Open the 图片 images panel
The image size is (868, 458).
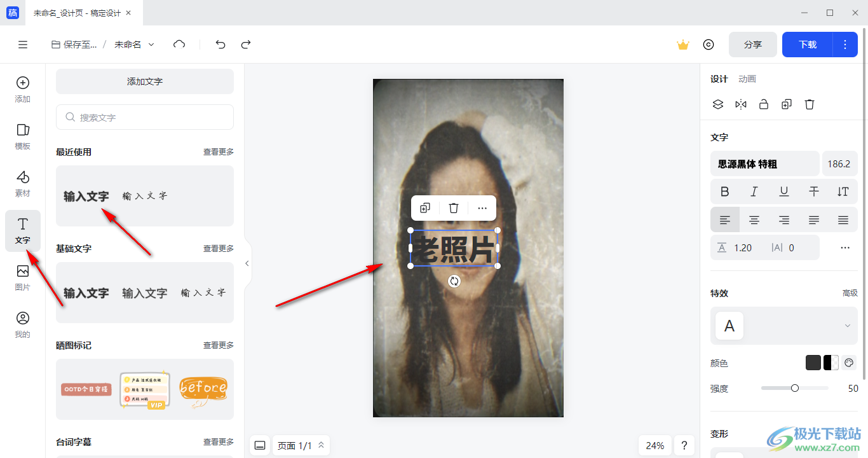click(23, 277)
